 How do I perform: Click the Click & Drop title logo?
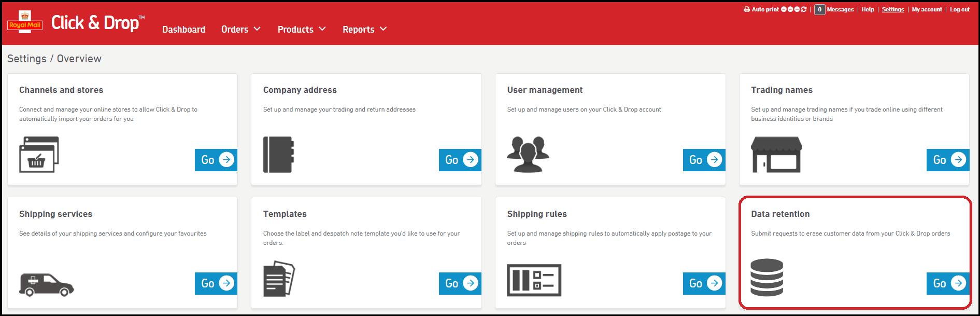pos(97,22)
